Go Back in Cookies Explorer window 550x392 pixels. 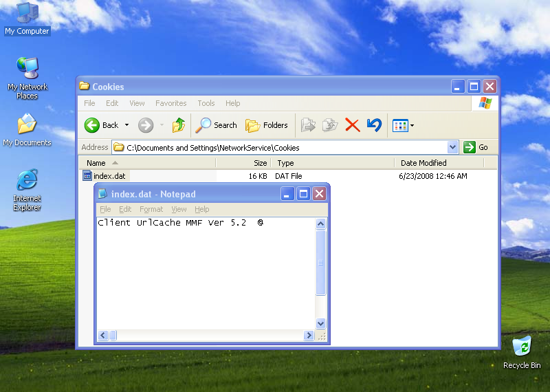[x=101, y=125]
